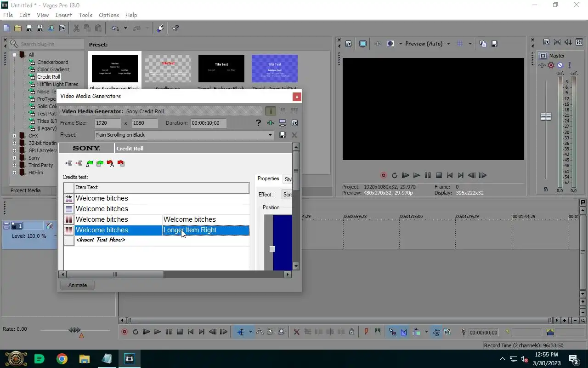The height and width of the screenshot is (368, 588).
Task: Toggle the dim output icon in mixer toolbar
Action: 568,42
